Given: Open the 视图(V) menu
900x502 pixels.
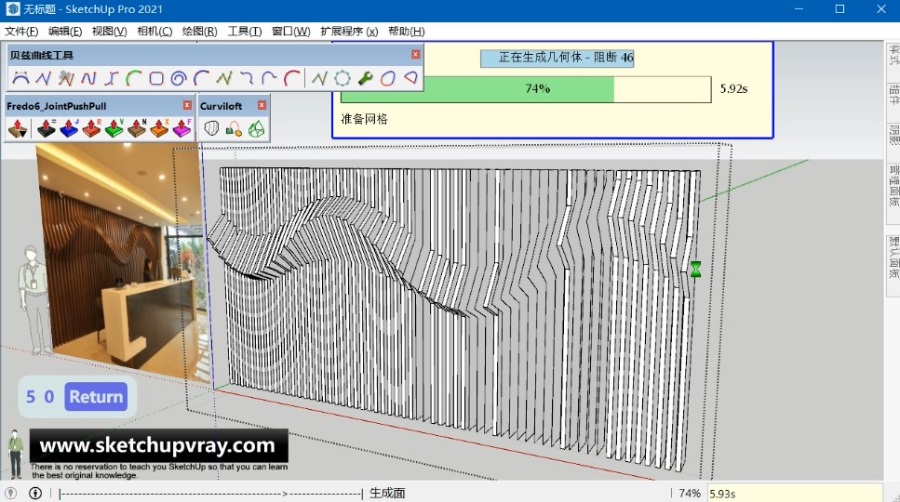Looking at the screenshot, I should tap(109, 32).
